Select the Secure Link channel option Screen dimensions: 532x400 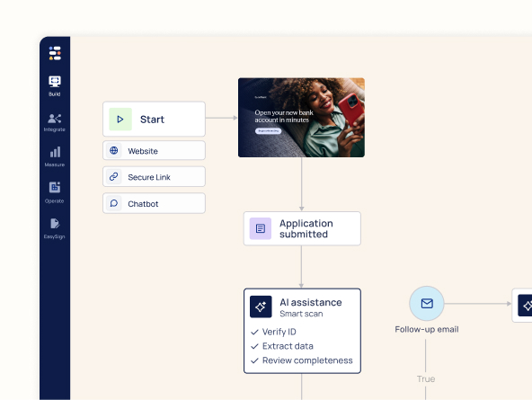point(154,176)
